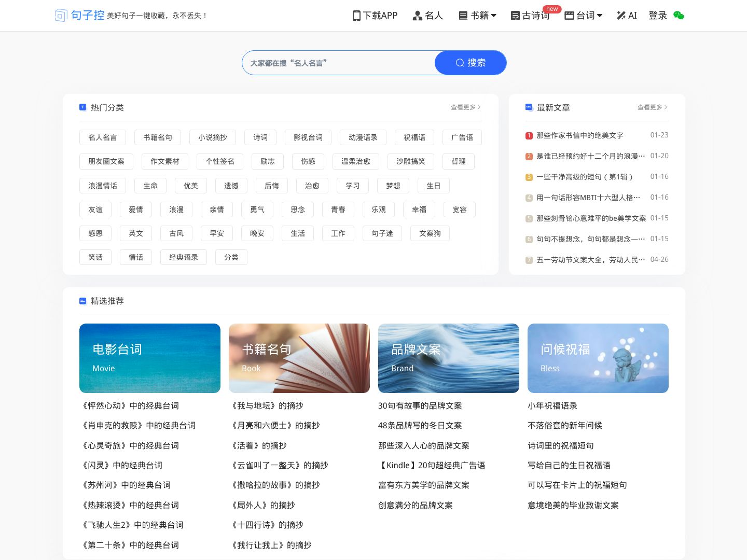Click the red rank 1 badge
The height and width of the screenshot is (560, 747).
(529, 136)
